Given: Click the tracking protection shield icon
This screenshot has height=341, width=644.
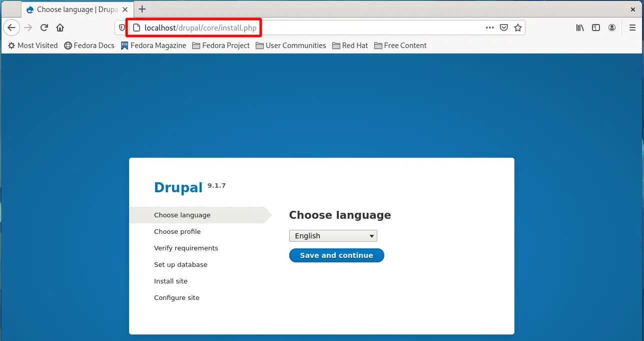Looking at the screenshot, I should click(x=122, y=28).
